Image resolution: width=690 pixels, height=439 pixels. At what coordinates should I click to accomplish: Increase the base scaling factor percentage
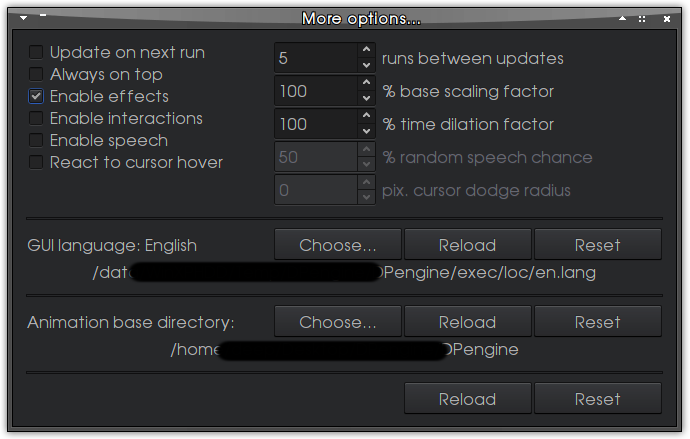tap(366, 84)
